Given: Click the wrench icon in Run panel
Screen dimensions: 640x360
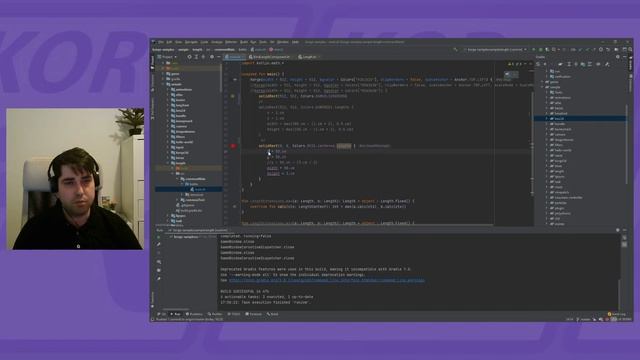Looking at the screenshot, I should [158, 244].
